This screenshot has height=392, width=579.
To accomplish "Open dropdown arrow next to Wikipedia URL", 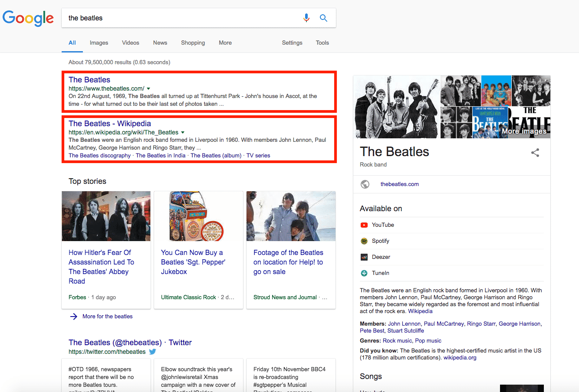I will point(183,132).
